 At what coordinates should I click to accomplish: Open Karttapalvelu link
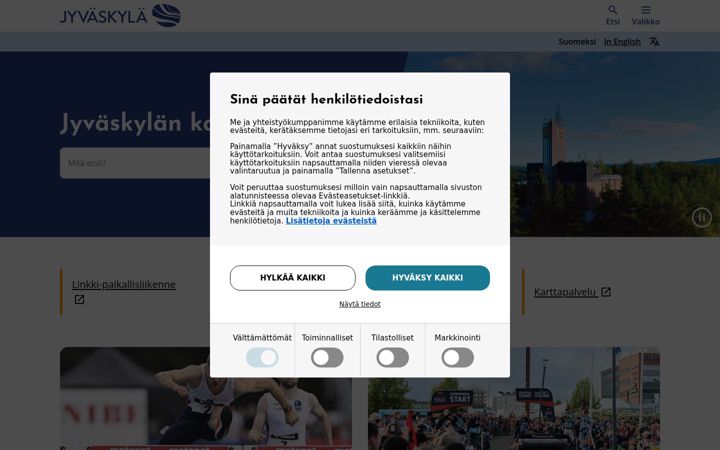pos(565,292)
